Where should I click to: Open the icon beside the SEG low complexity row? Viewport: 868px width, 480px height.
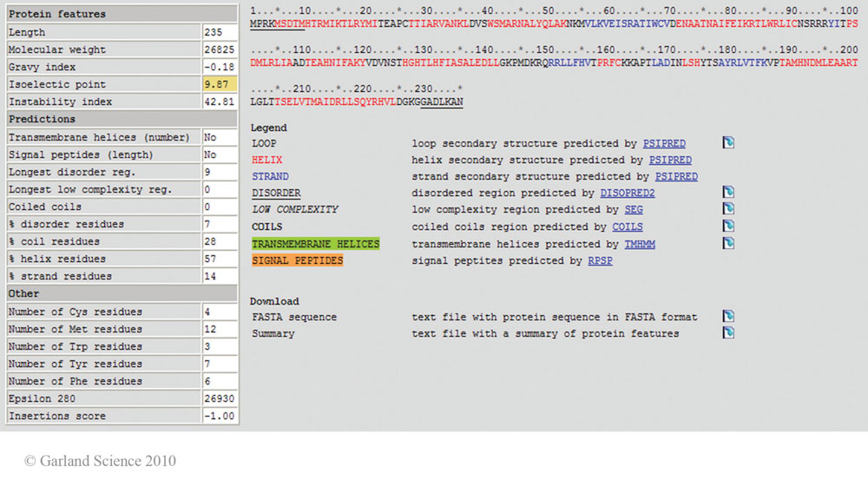point(728,209)
